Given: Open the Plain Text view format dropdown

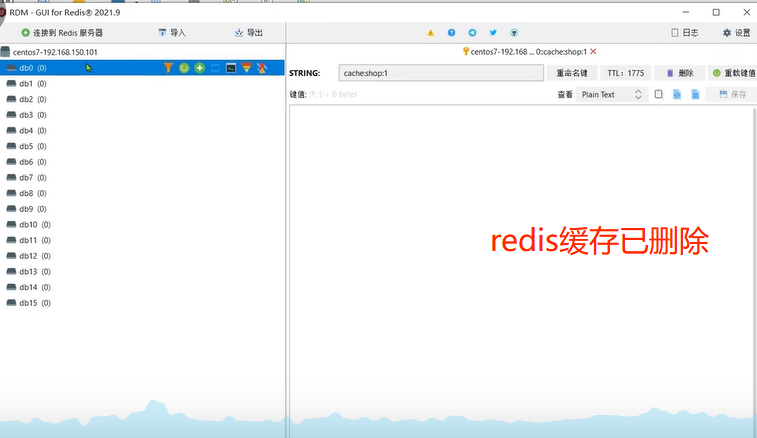Looking at the screenshot, I should (x=611, y=94).
